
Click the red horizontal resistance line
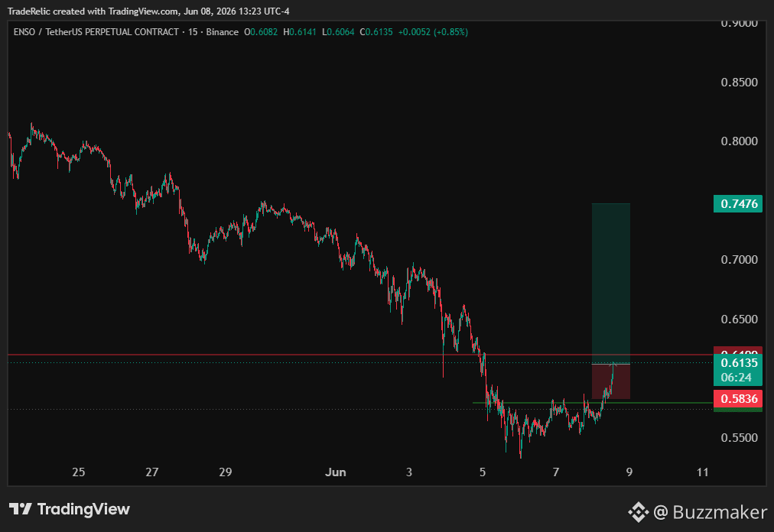(360, 355)
